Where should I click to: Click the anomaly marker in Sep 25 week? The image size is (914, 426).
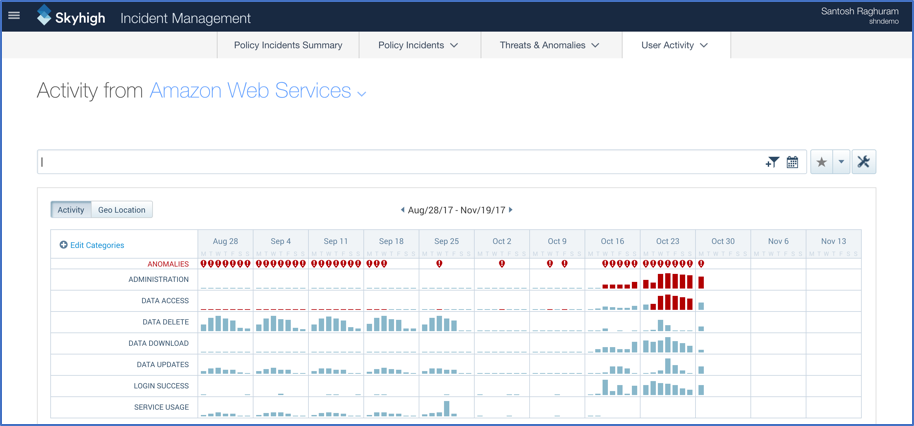pos(440,264)
